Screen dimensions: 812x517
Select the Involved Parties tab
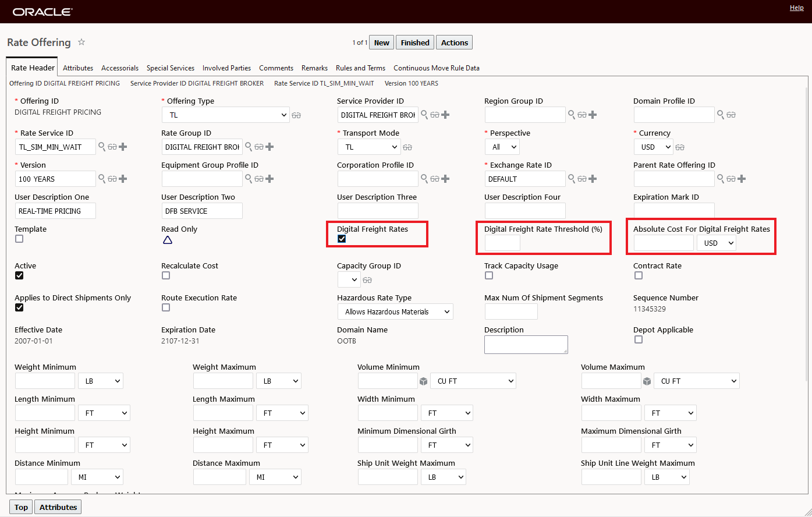[227, 68]
